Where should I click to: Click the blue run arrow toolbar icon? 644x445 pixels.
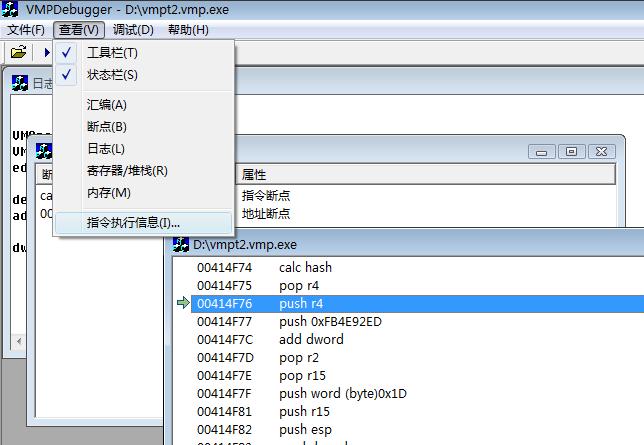click(x=47, y=52)
